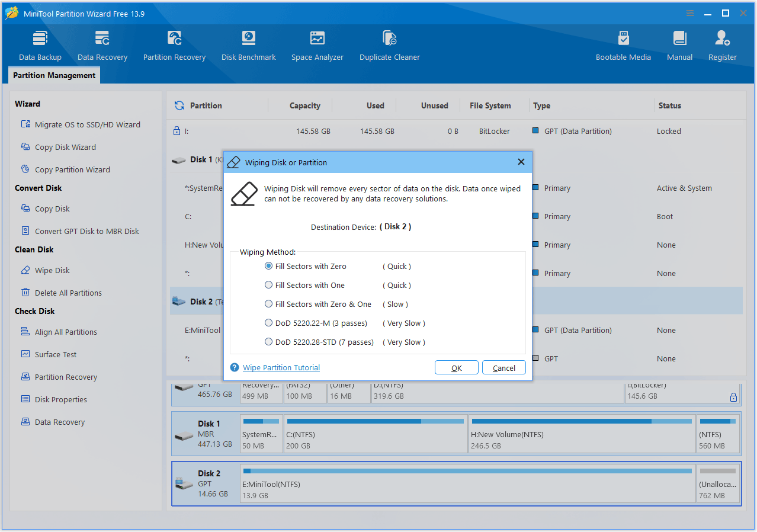Sort by the Used column header
The image size is (757, 532).
(376, 105)
